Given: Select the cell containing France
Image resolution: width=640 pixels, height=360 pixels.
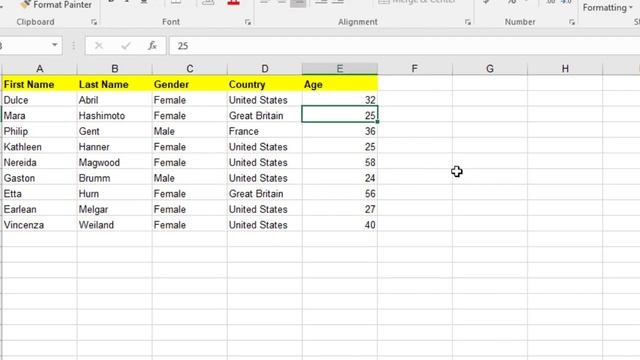Looking at the screenshot, I should coord(265,131).
